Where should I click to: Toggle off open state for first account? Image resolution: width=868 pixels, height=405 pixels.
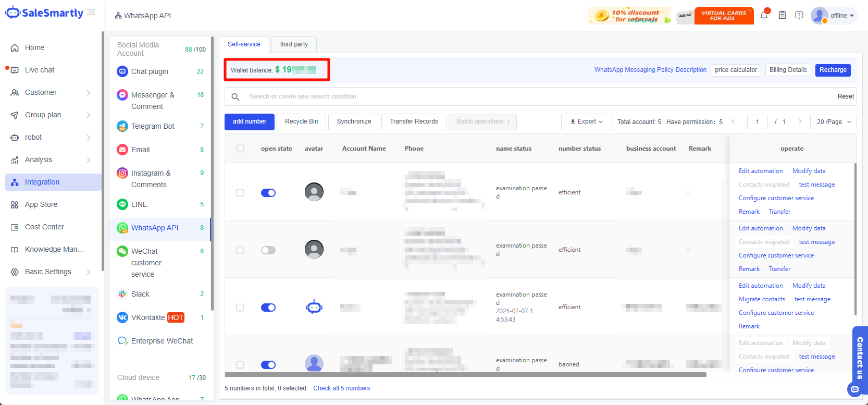coord(268,193)
